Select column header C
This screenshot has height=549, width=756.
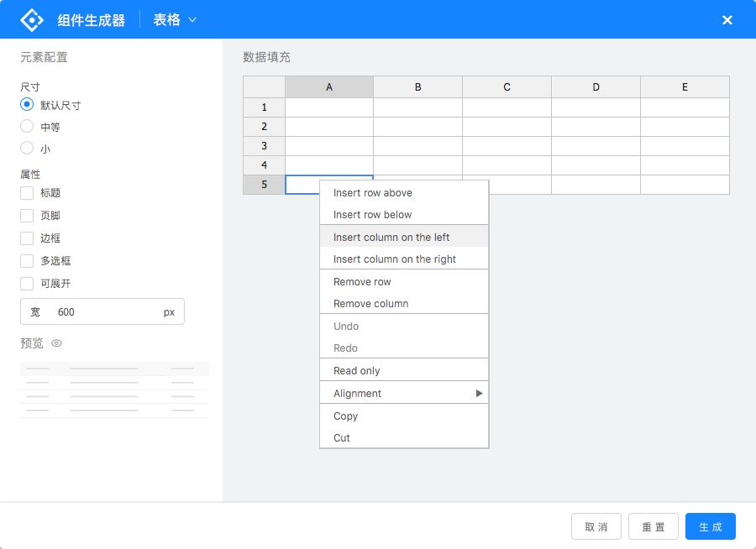click(x=507, y=87)
